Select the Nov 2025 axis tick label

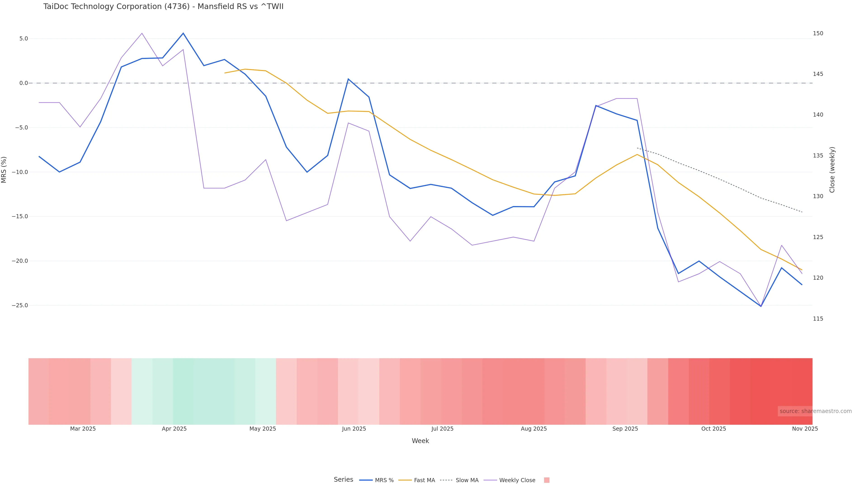[805, 429]
